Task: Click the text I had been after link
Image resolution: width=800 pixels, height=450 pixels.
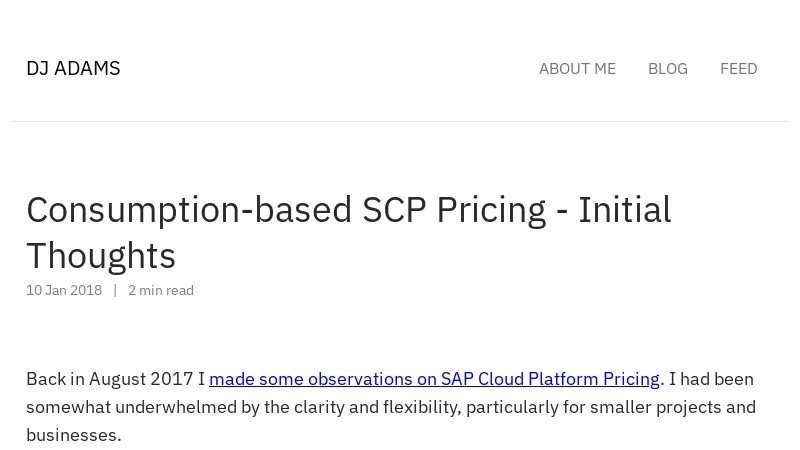Action: point(711,379)
